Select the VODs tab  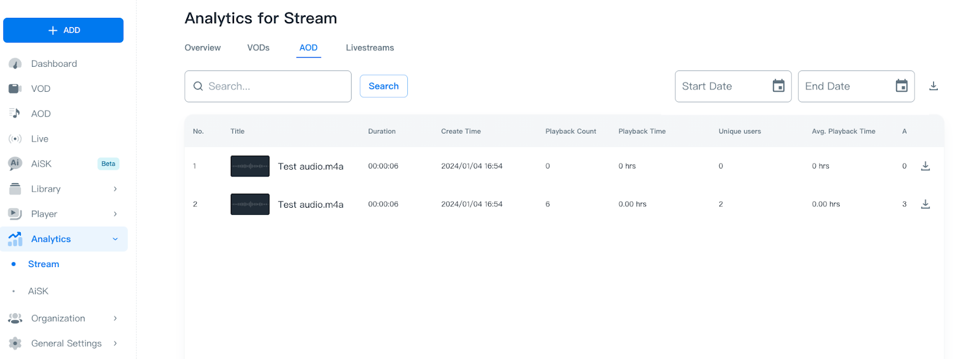tap(258, 48)
